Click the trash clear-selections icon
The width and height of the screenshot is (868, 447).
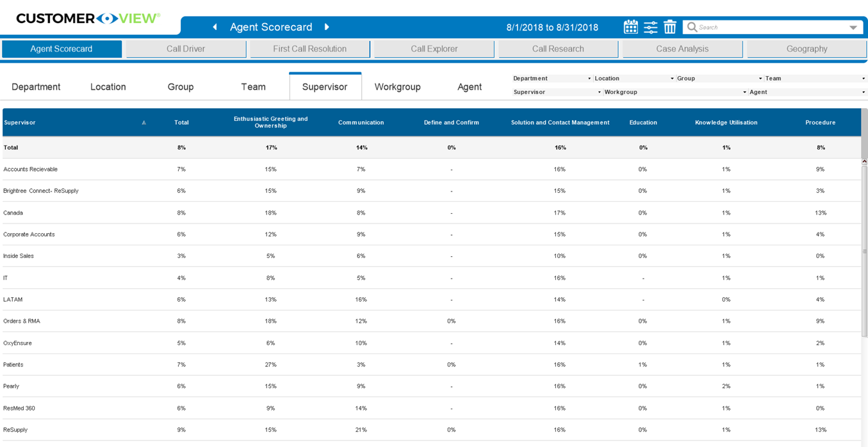tap(670, 27)
